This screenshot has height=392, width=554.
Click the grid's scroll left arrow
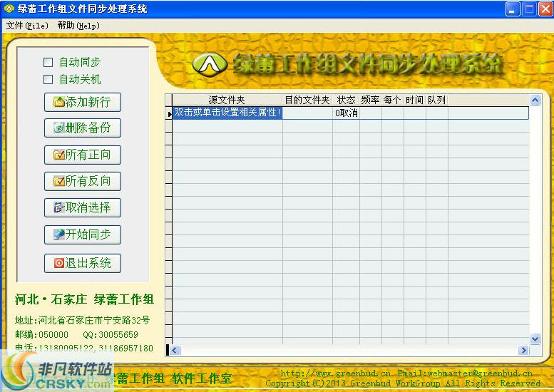[x=175, y=350]
